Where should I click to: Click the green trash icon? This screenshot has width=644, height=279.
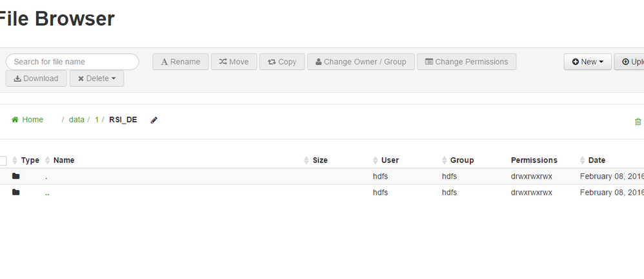click(638, 121)
